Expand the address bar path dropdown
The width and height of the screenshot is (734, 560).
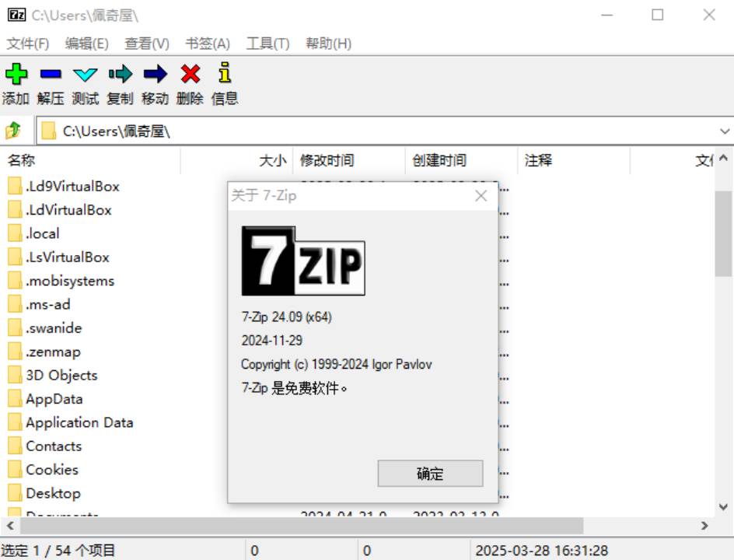pos(725,131)
